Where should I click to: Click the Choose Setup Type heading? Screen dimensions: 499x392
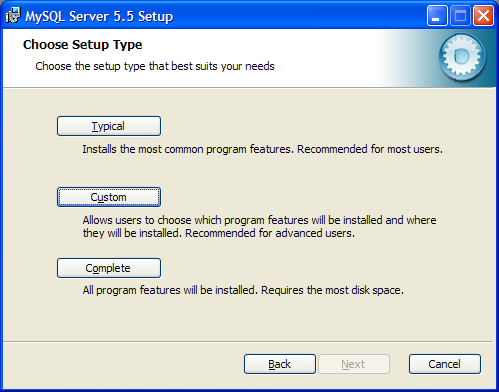coord(82,45)
